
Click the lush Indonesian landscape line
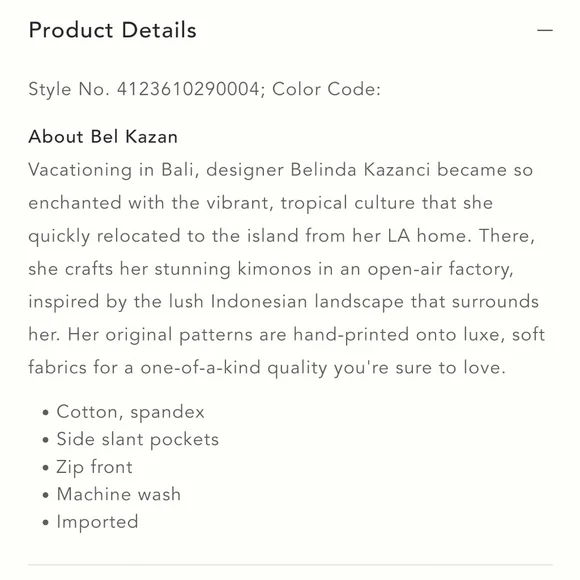click(284, 302)
